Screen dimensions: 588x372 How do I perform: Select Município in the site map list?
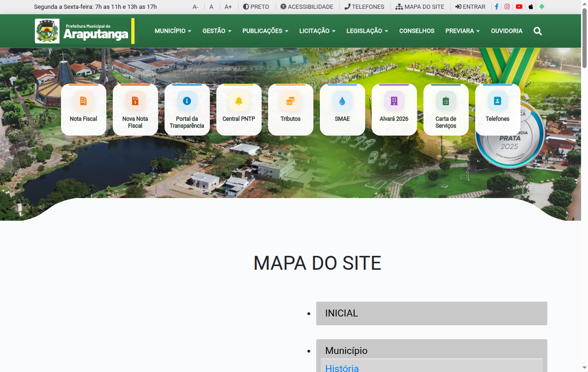click(x=346, y=350)
